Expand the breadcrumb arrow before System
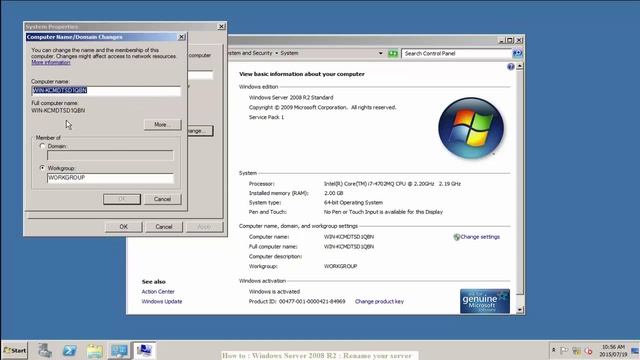 tap(276, 53)
